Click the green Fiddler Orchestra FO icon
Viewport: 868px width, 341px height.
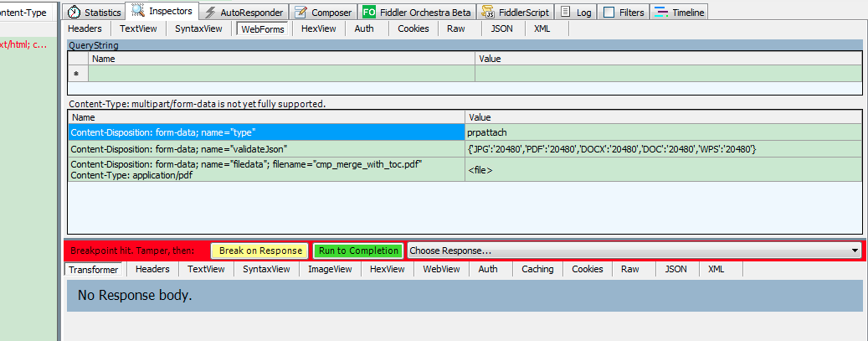click(x=369, y=13)
